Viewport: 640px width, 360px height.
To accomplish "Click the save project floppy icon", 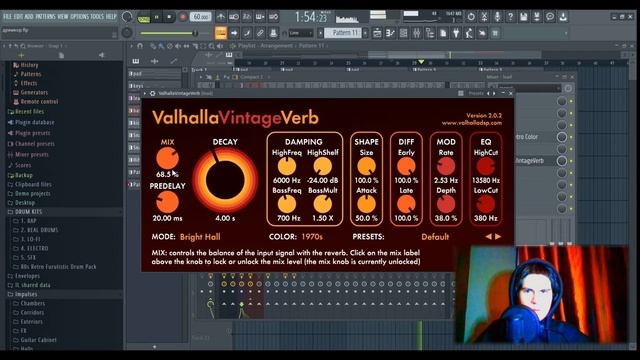I will point(524,17).
